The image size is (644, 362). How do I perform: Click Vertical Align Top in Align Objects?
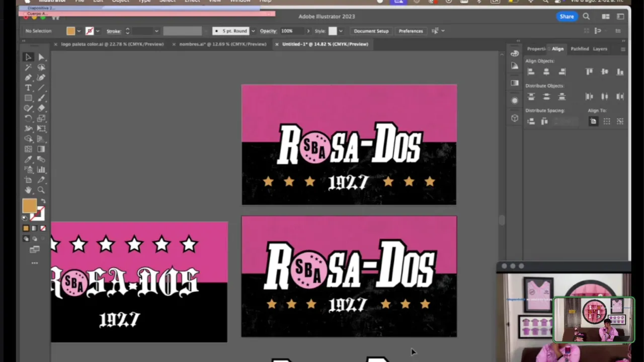[589, 72]
